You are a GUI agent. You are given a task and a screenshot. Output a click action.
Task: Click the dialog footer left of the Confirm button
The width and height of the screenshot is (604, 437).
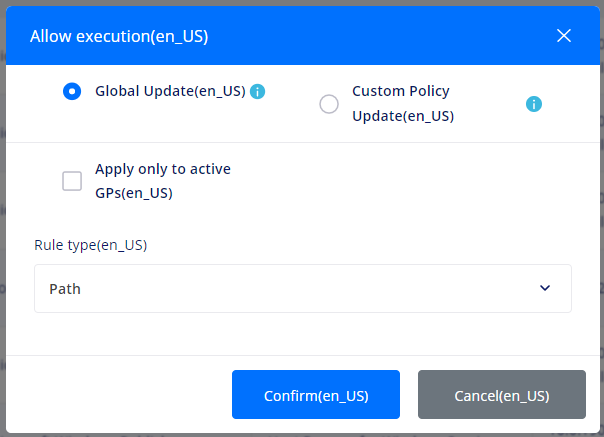tap(119, 395)
